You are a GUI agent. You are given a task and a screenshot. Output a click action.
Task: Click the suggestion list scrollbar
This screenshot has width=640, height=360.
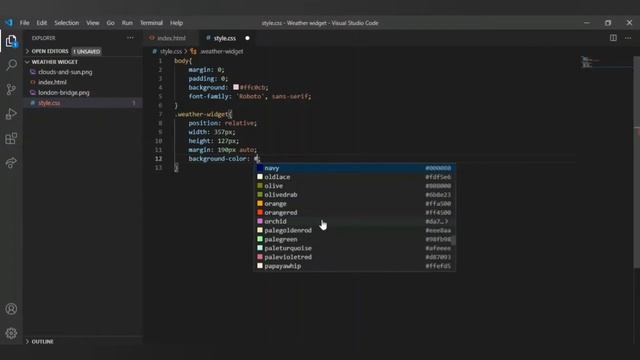click(x=454, y=240)
